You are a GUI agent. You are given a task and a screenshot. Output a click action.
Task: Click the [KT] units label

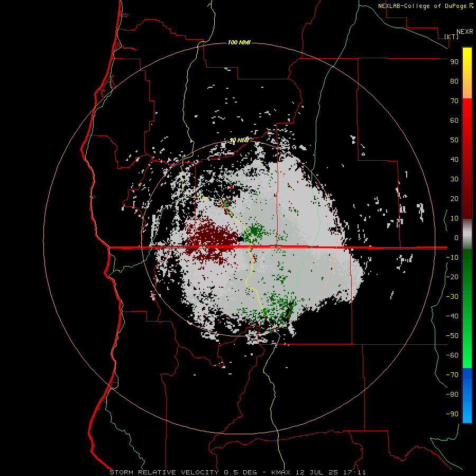[x=451, y=36]
